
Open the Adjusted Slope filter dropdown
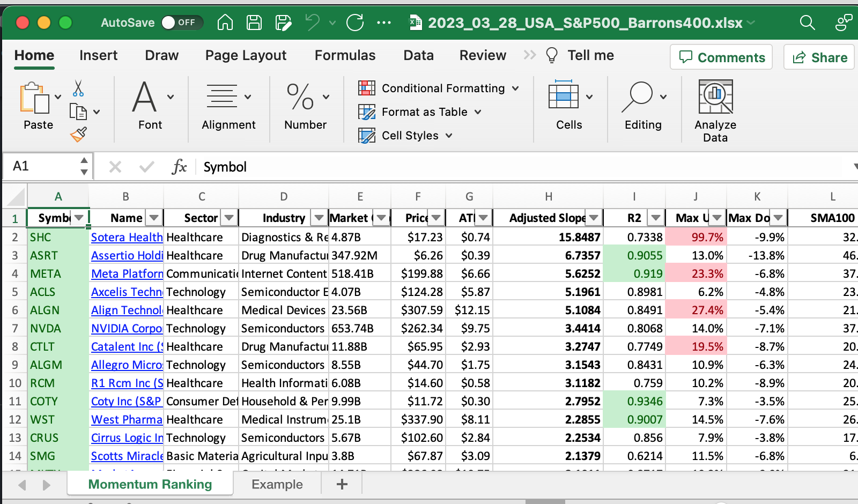point(594,218)
